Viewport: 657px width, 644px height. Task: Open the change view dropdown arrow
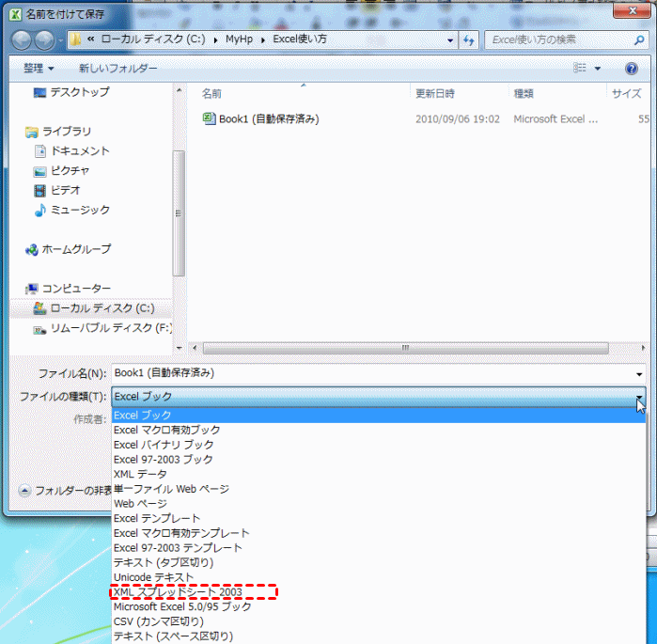(598, 69)
